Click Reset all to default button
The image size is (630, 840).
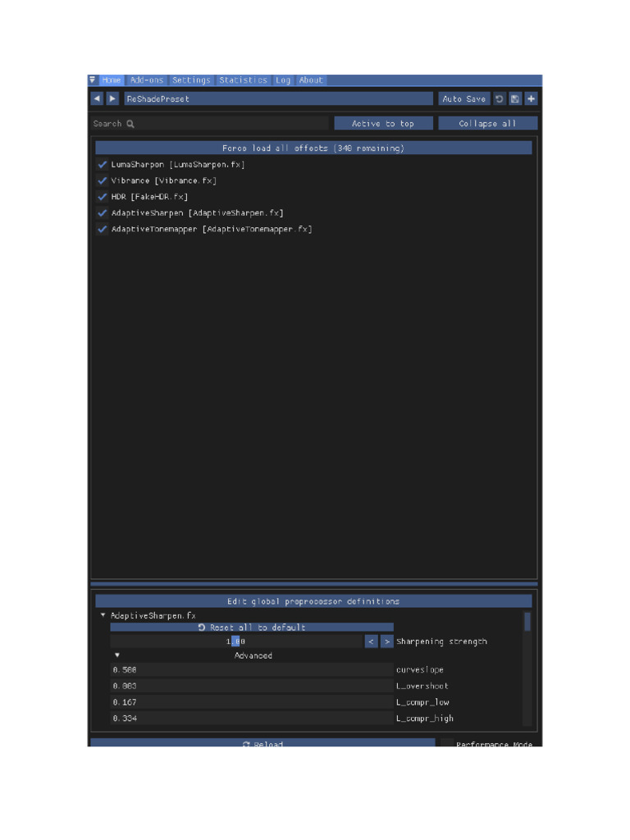click(x=252, y=627)
